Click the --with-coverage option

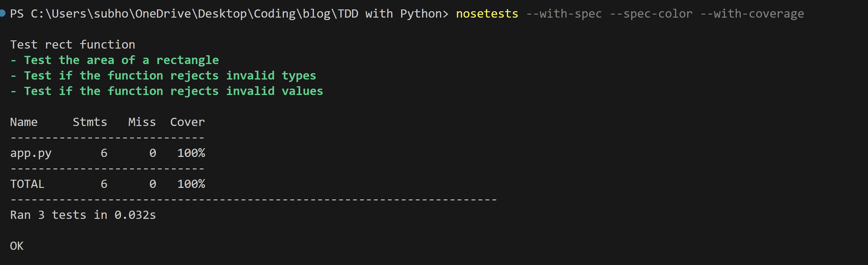pyautogui.click(x=752, y=14)
